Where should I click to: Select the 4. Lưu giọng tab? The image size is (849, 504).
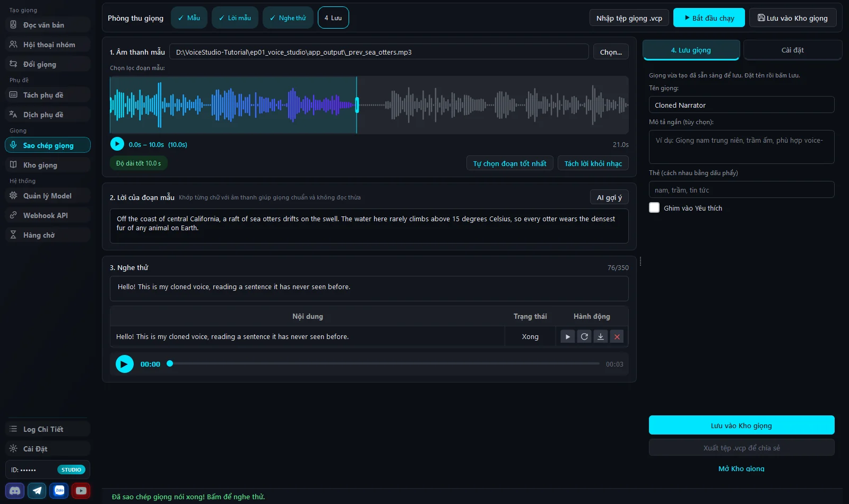(691, 50)
